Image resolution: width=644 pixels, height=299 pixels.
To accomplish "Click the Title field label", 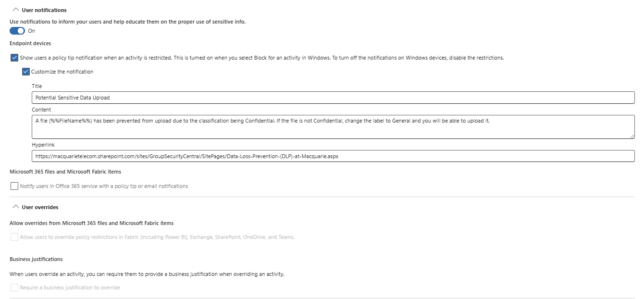I will pos(37,86).
